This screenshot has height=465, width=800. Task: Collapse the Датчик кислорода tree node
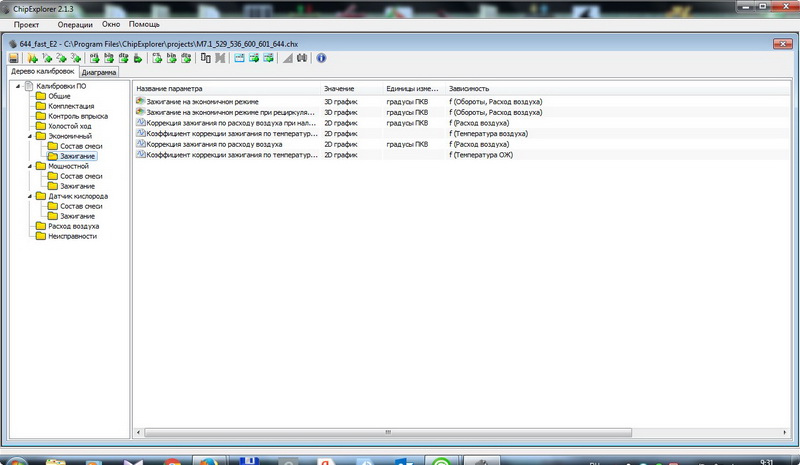tap(29, 196)
